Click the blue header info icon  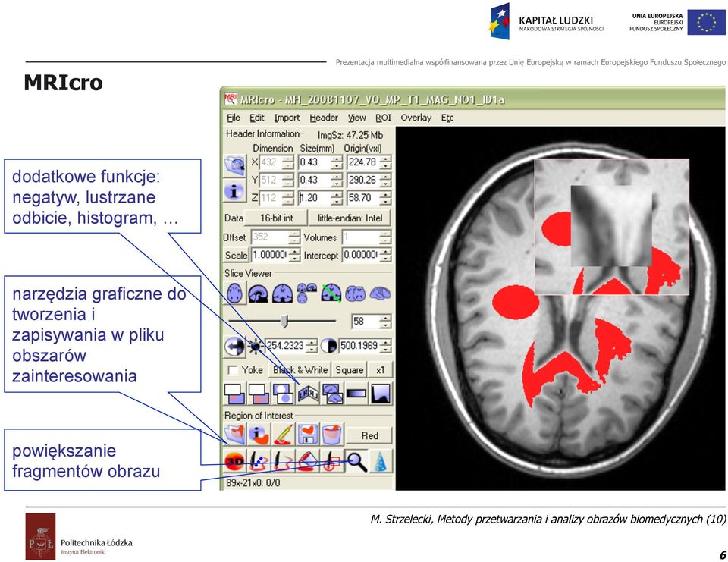tap(235, 190)
